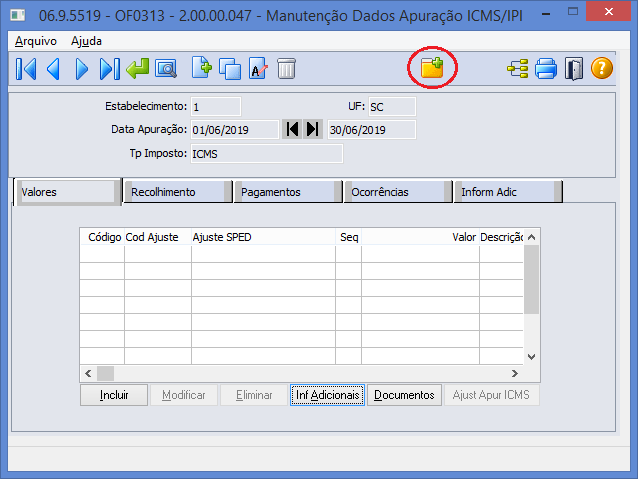The height and width of the screenshot is (479, 639).
Task: Click the Incluir button
Action: coord(114,395)
